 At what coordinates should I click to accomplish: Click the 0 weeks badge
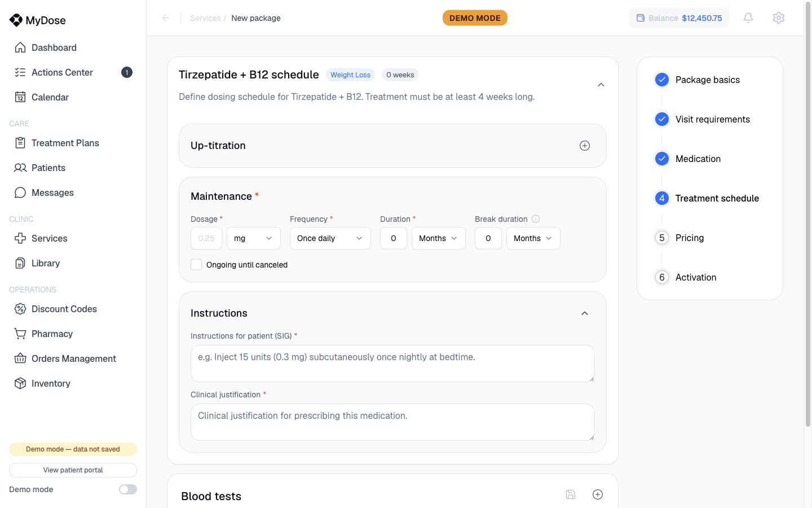tap(400, 75)
